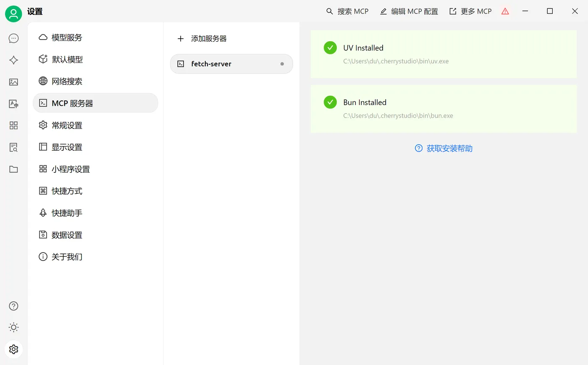Open the AI painting page

tap(13, 82)
